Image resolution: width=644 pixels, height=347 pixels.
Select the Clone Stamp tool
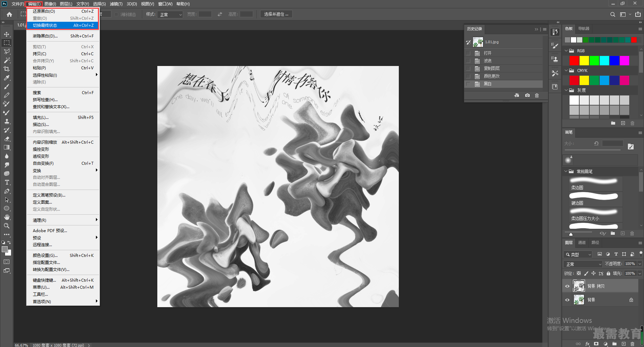7,121
